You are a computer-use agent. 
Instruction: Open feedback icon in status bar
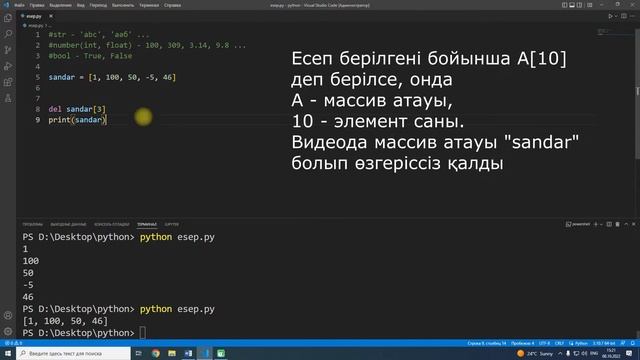(623, 343)
